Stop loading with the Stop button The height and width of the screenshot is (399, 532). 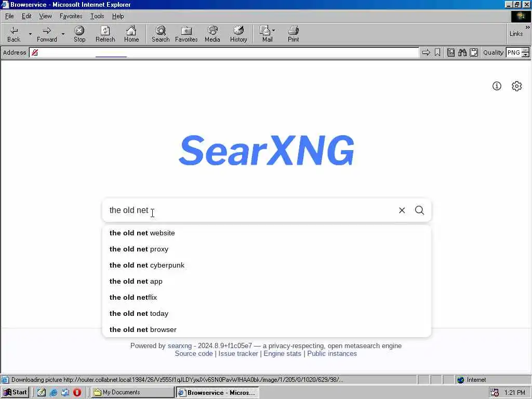(x=79, y=34)
